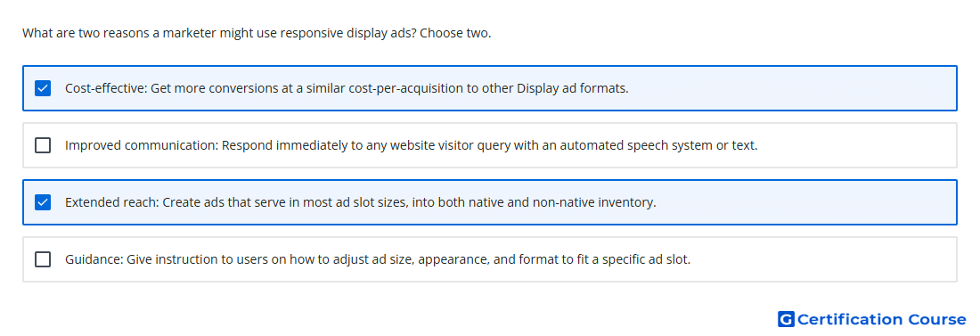Select the 'Cost-effective:' label word
980x336 pixels.
106,88
